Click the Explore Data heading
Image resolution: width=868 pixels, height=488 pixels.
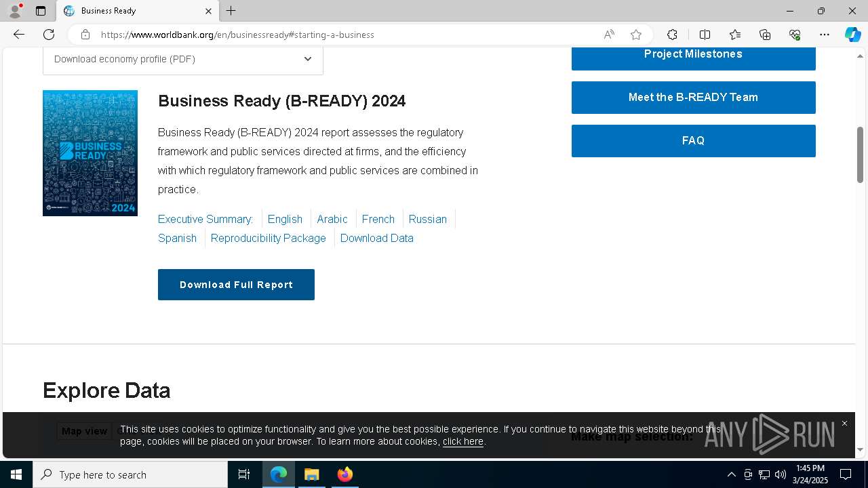(x=106, y=390)
